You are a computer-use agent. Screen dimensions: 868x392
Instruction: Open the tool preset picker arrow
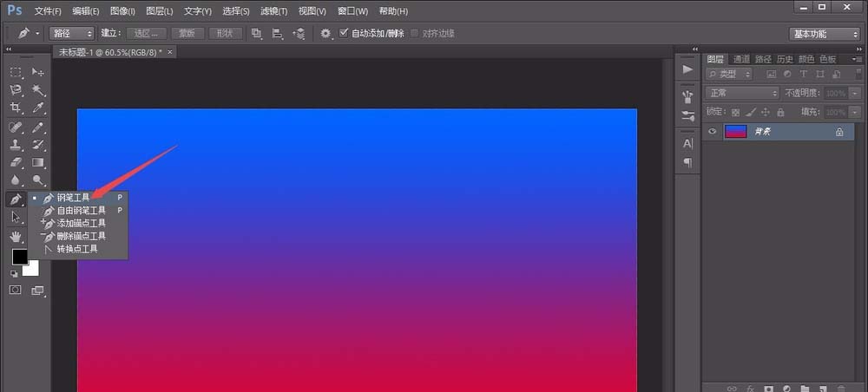pos(37,33)
